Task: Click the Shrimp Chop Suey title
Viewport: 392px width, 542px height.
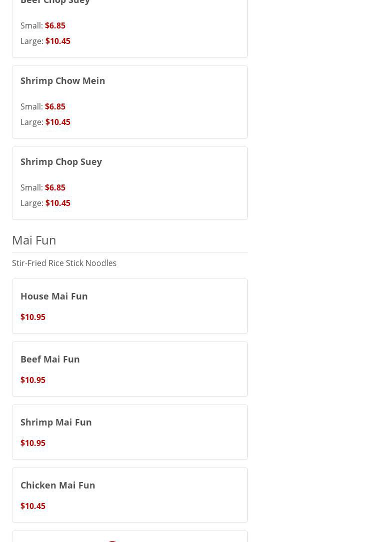Action: point(61,161)
